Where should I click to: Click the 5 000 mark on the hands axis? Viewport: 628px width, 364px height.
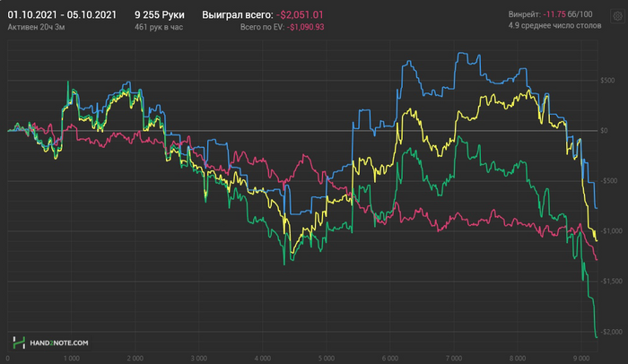click(x=327, y=358)
